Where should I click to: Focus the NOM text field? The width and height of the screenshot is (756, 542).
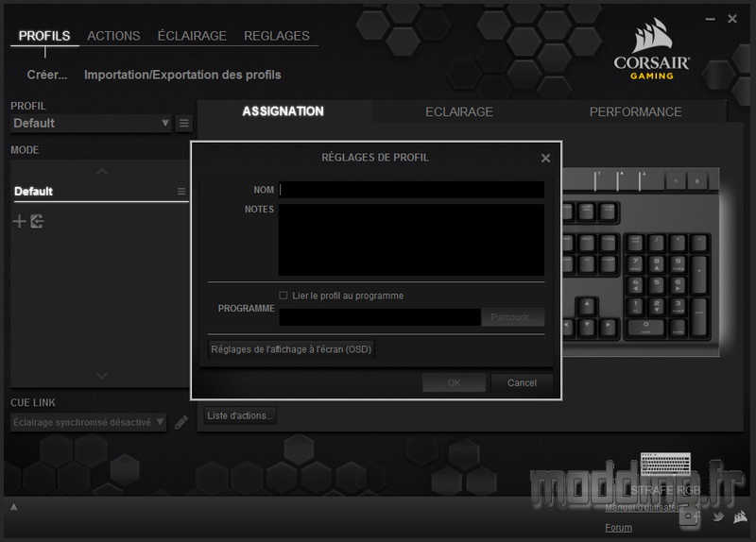pyautogui.click(x=411, y=190)
